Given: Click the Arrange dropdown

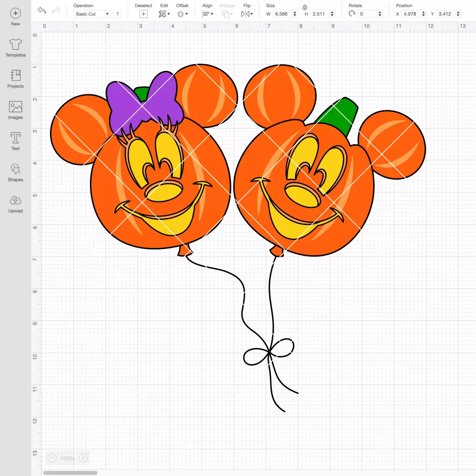Looking at the screenshot, I should [227, 14].
